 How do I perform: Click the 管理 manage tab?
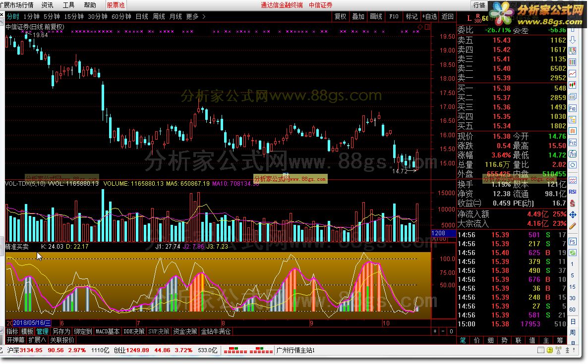click(42, 331)
